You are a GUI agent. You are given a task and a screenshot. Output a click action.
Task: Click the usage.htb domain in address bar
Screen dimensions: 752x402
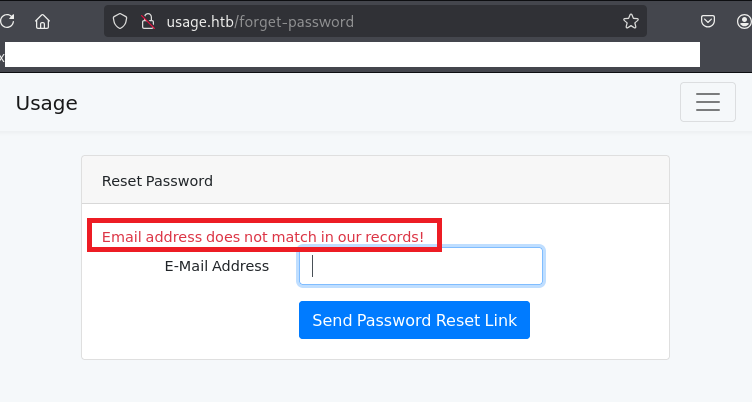click(x=201, y=21)
